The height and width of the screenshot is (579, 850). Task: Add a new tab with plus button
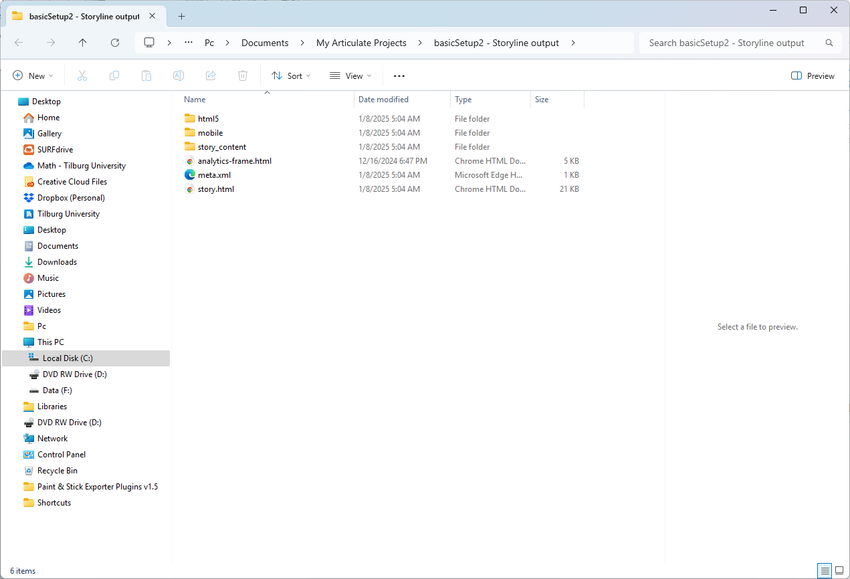[x=181, y=16]
